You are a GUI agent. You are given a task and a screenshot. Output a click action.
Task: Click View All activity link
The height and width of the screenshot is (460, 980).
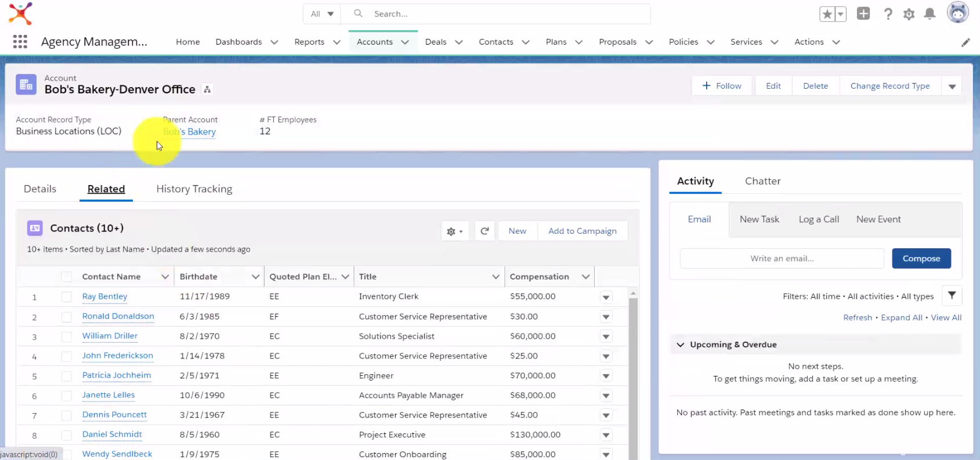point(946,317)
